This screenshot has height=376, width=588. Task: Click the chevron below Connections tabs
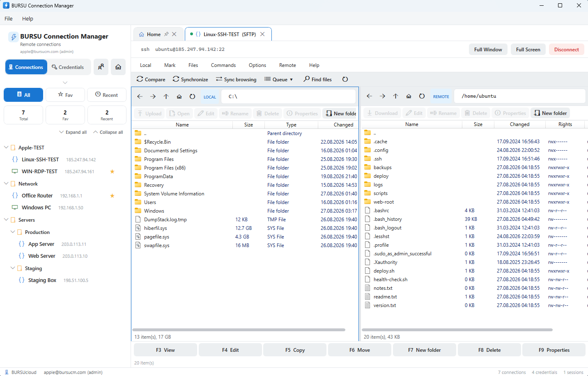pyautogui.click(x=65, y=83)
